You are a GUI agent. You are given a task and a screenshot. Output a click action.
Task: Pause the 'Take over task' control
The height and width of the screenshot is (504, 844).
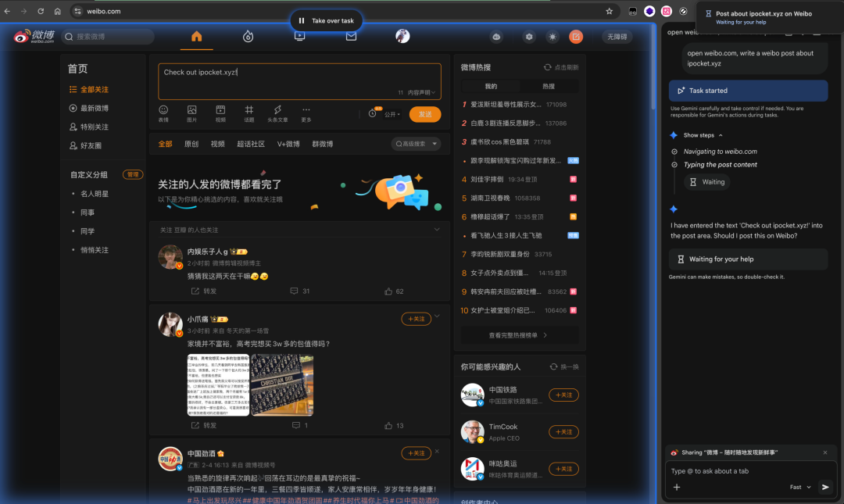click(301, 20)
